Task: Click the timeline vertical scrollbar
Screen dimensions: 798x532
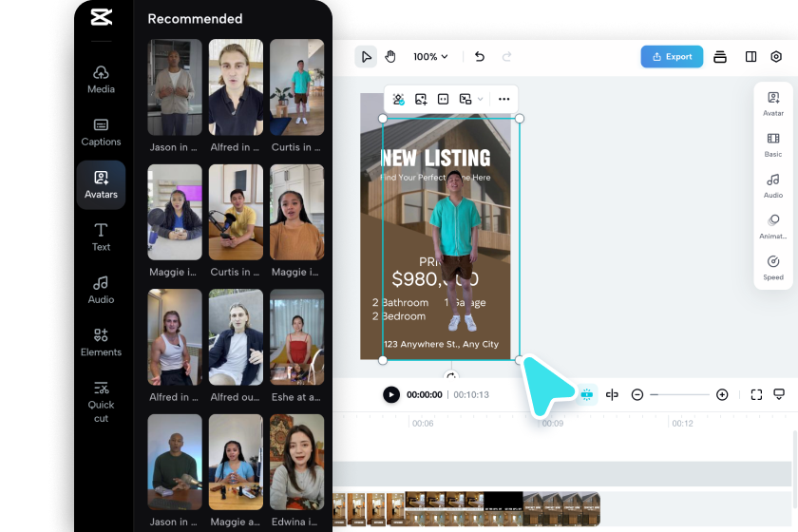Action: [795, 468]
